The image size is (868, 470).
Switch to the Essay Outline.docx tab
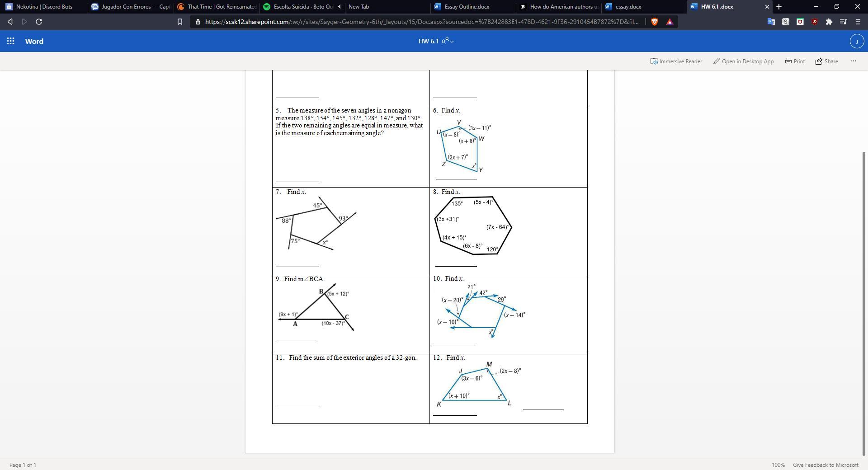click(x=473, y=7)
